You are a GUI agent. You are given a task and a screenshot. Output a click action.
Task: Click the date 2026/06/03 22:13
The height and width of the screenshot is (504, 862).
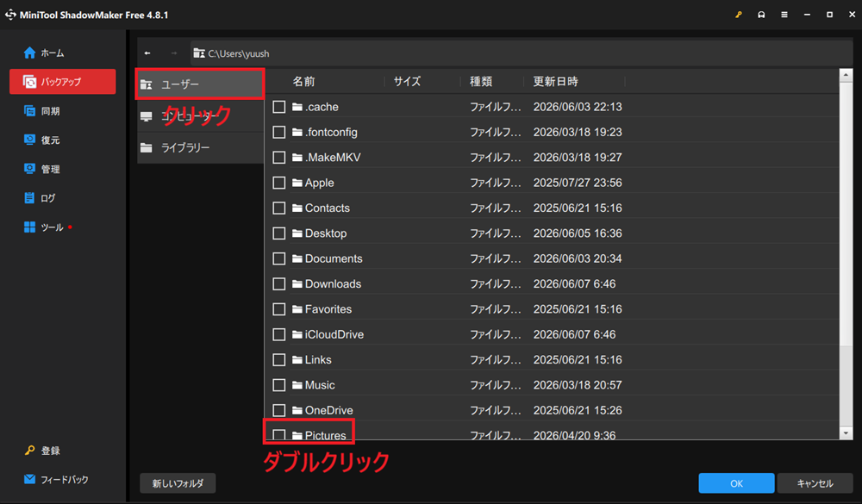point(578,107)
